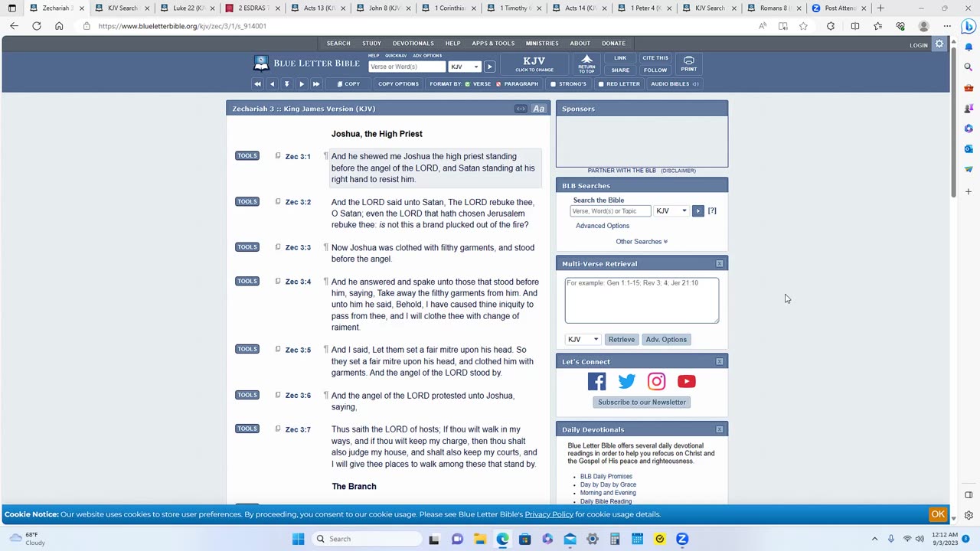Open Tools menu for Zec 3:2

[x=247, y=201]
